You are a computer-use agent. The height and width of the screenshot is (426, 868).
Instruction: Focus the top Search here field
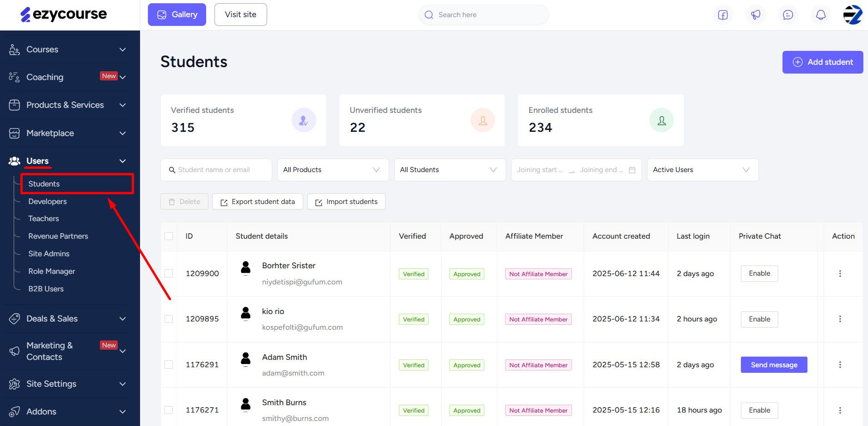click(483, 15)
